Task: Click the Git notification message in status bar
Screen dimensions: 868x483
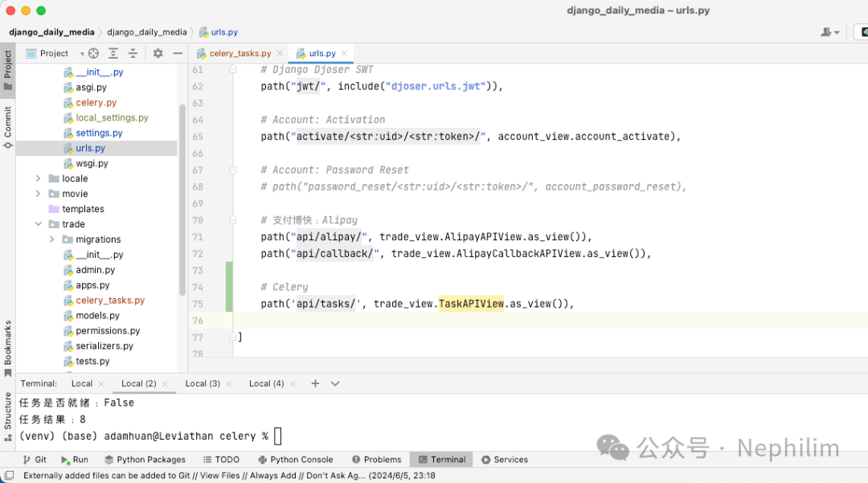Action: [229, 475]
